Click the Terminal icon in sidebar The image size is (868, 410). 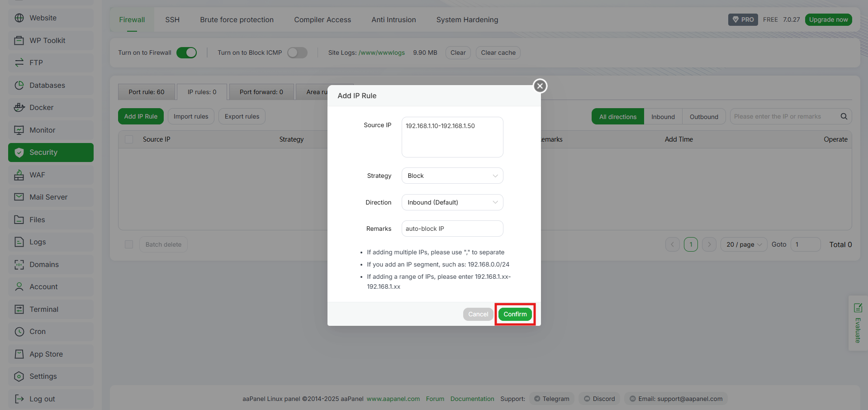click(x=19, y=310)
